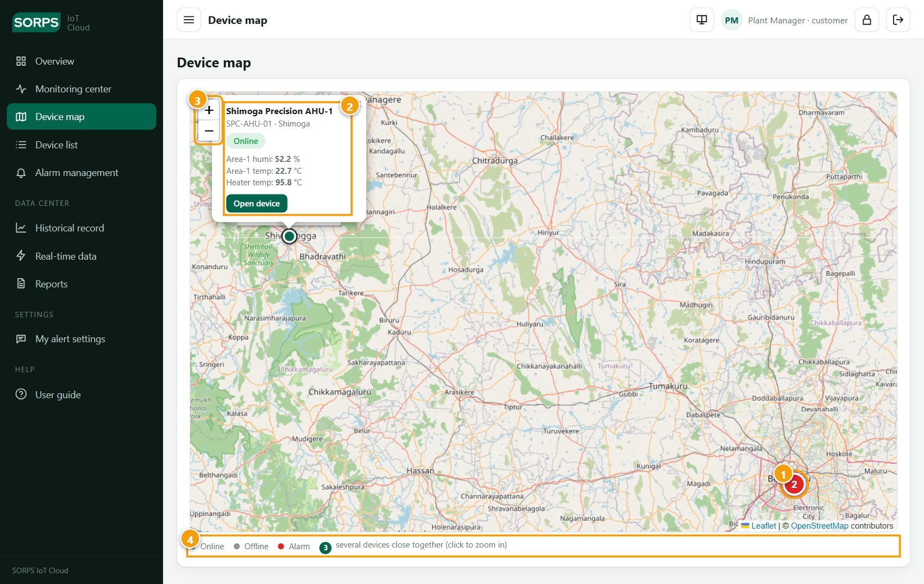Click the Alarm management bell icon

(21, 173)
